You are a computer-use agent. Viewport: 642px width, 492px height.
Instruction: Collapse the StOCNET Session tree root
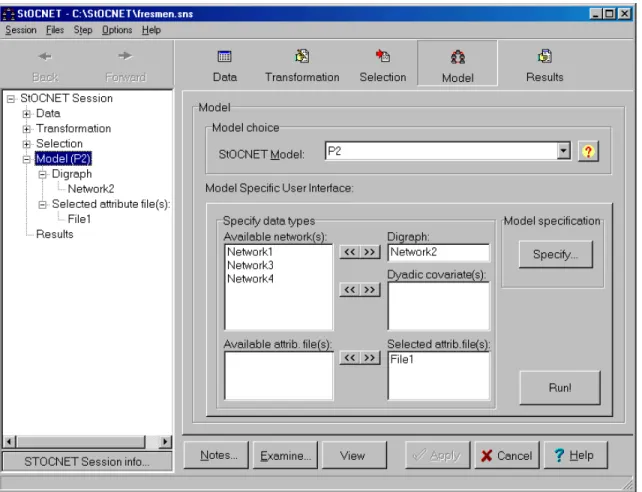(x=11, y=99)
